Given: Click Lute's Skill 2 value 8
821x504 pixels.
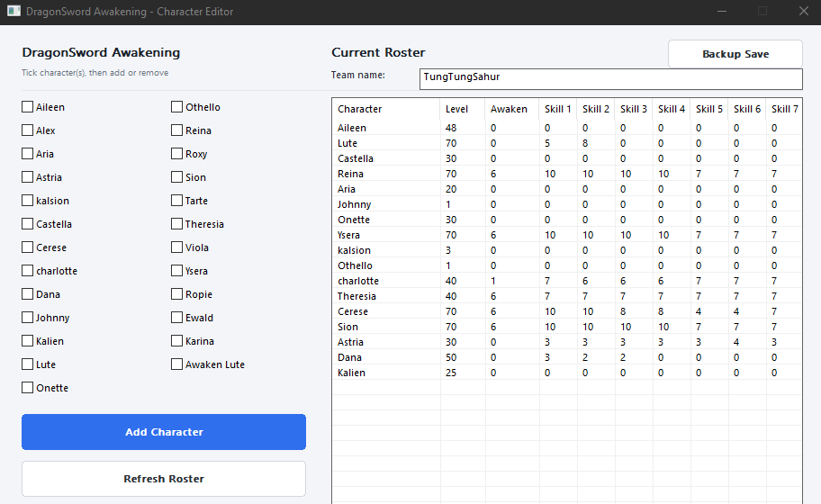Looking at the screenshot, I should (585, 143).
